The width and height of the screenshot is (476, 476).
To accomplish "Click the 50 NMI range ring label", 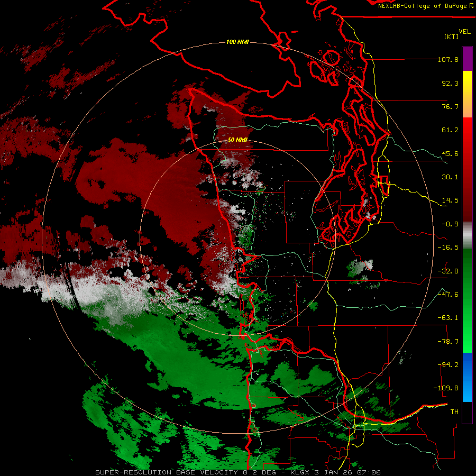I will coord(237,140).
